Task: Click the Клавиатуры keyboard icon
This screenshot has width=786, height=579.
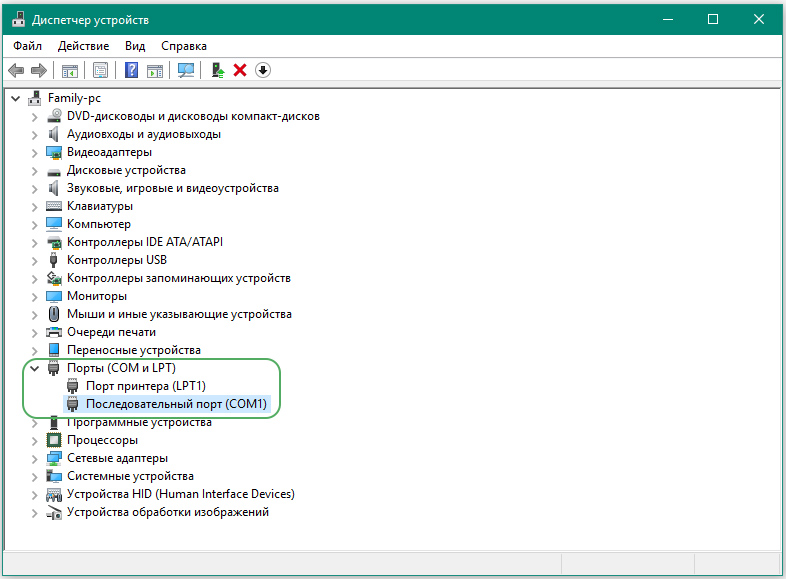Action: 54,206
